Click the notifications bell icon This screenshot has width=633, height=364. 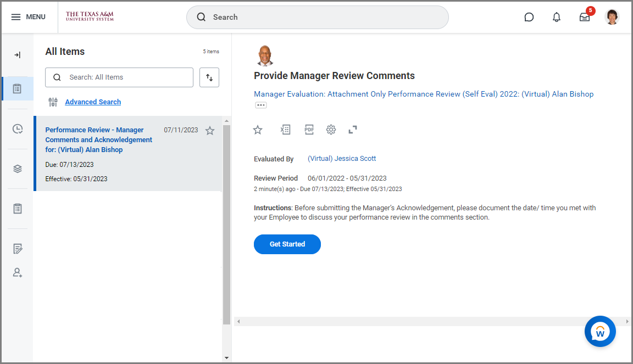557,17
